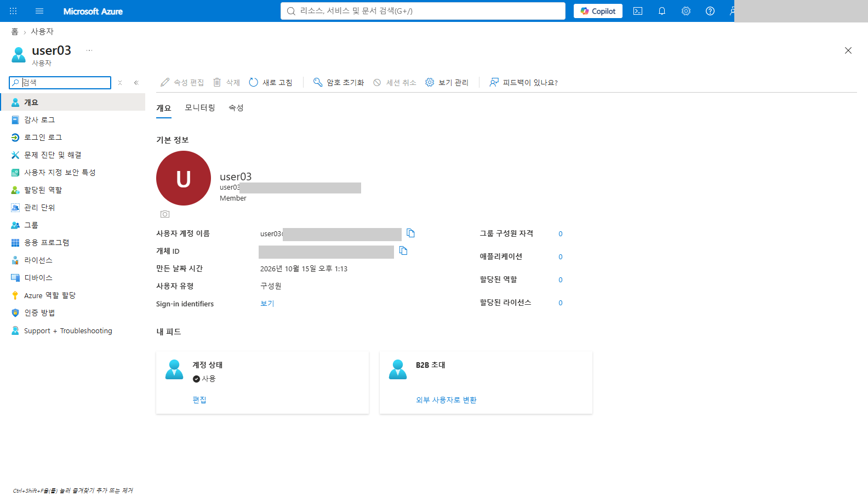Viewport: 868px width, 496px height.
Task: Click 피드백이 있나요? feedback button
Action: click(x=523, y=83)
